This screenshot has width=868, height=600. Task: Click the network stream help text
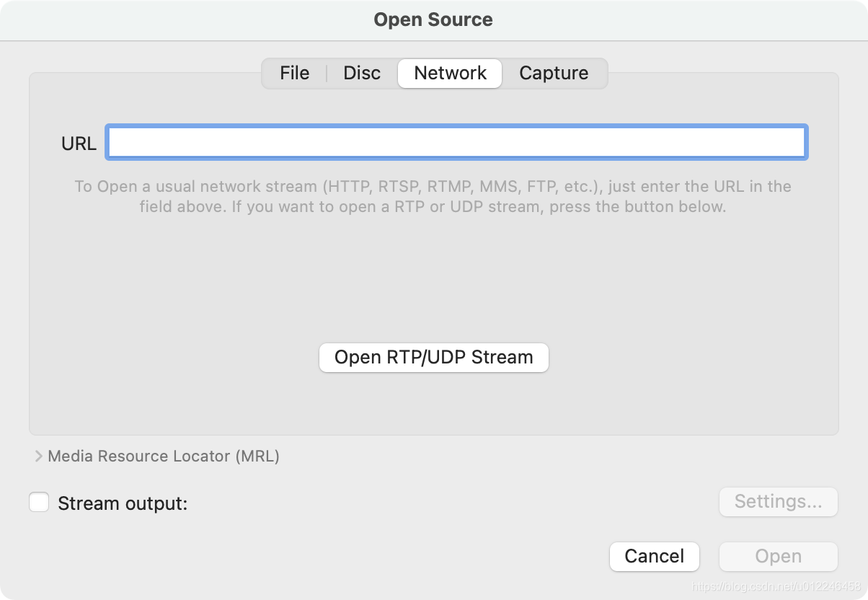click(433, 196)
